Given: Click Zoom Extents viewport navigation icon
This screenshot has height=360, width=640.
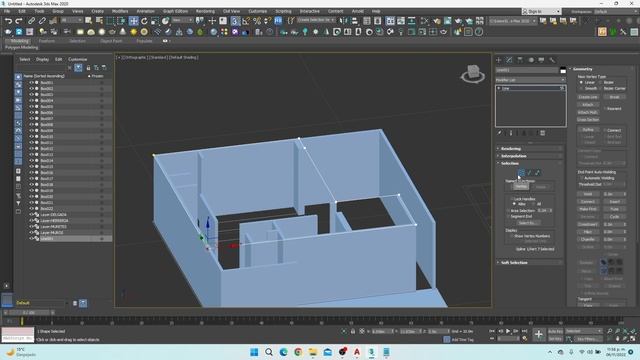Looking at the screenshot, I should pos(625,331).
